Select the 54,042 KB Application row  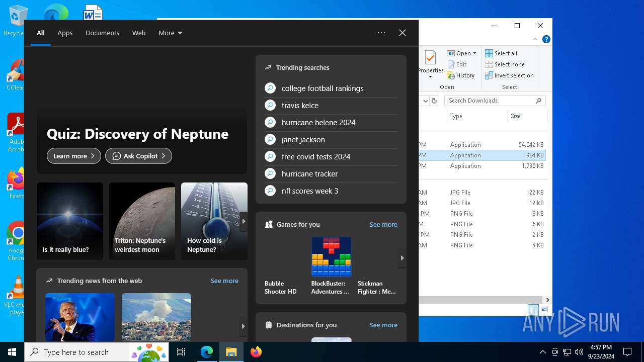tap(482, 145)
